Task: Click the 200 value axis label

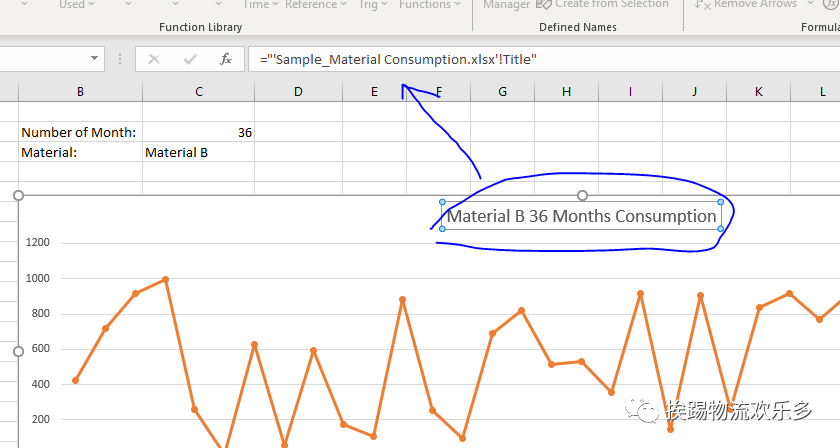Action: tap(41, 420)
